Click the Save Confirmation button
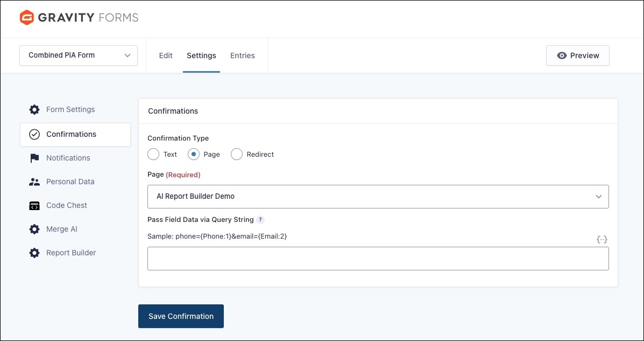The height and width of the screenshot is (341, 644). pyautogui.click(x=181, y=316)
